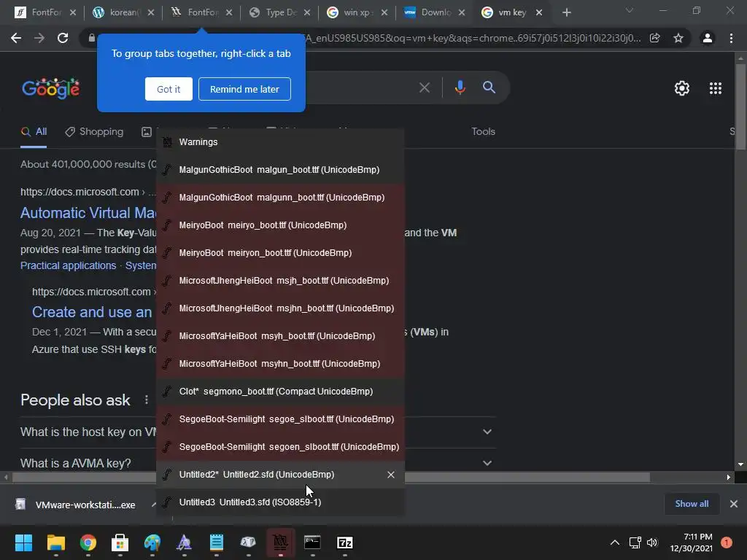The image size is (747, 560).
Task: Select MeiryoBoot meiryo_boot.ttf window
Action: pyautogui.click(x=281, y=225)
